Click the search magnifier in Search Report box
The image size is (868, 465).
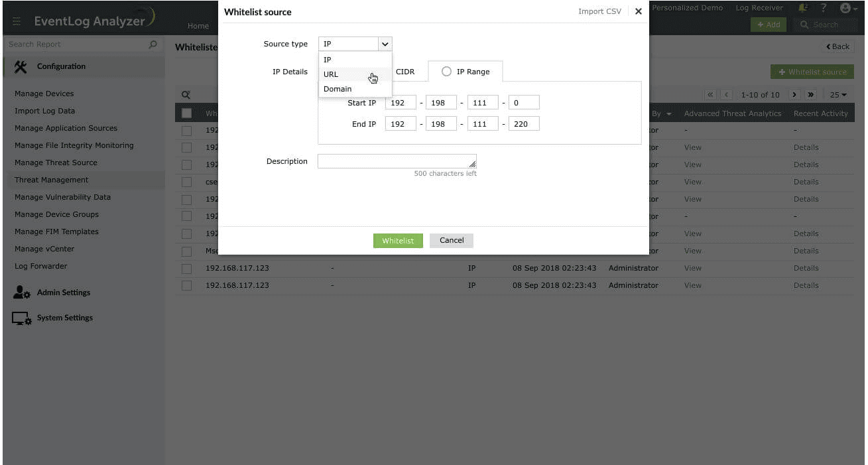[x=153, y=44]
